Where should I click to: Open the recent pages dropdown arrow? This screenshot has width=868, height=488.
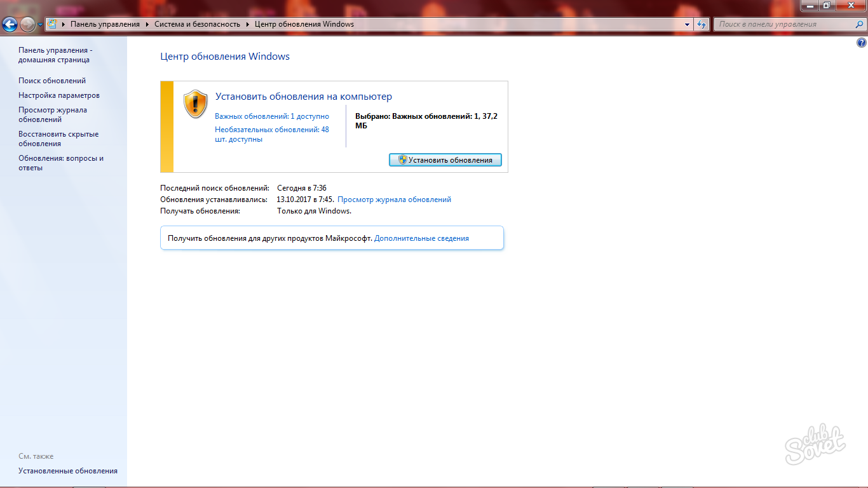[41, 25]
